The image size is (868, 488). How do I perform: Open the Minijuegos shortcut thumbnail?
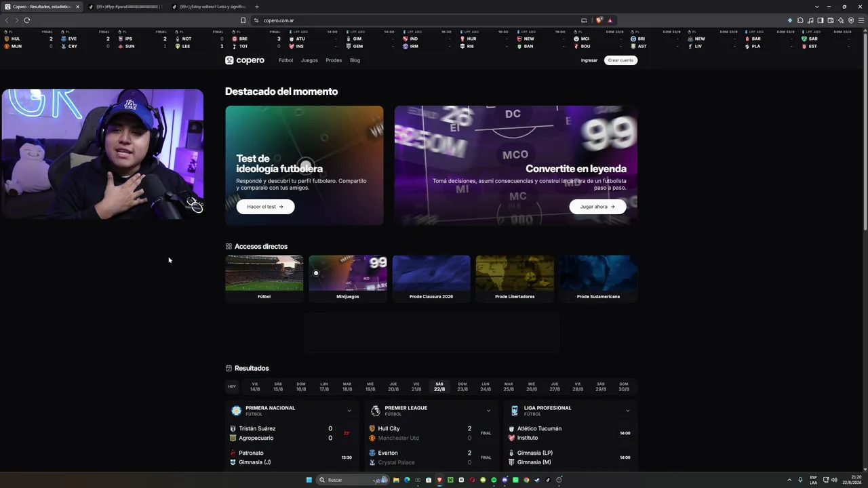click(x=347, y=278)
